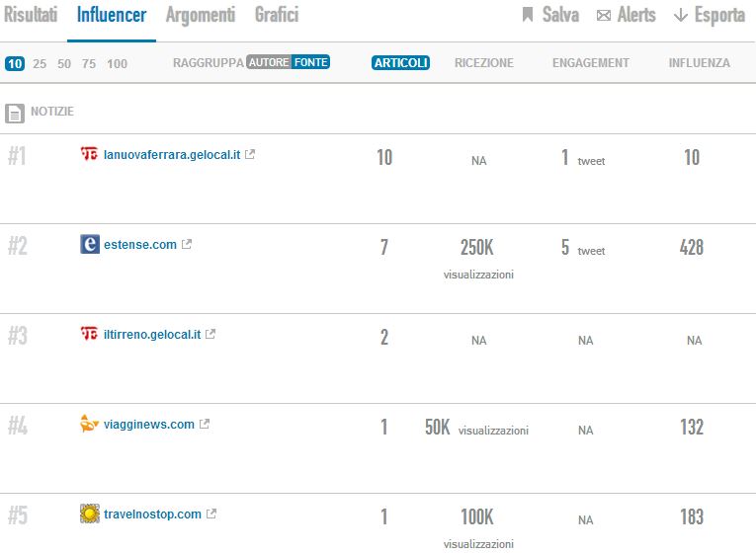The width and height of the screenshot is (756, 554).
Task: Click the Salva button label
Action: coord(560,15)
